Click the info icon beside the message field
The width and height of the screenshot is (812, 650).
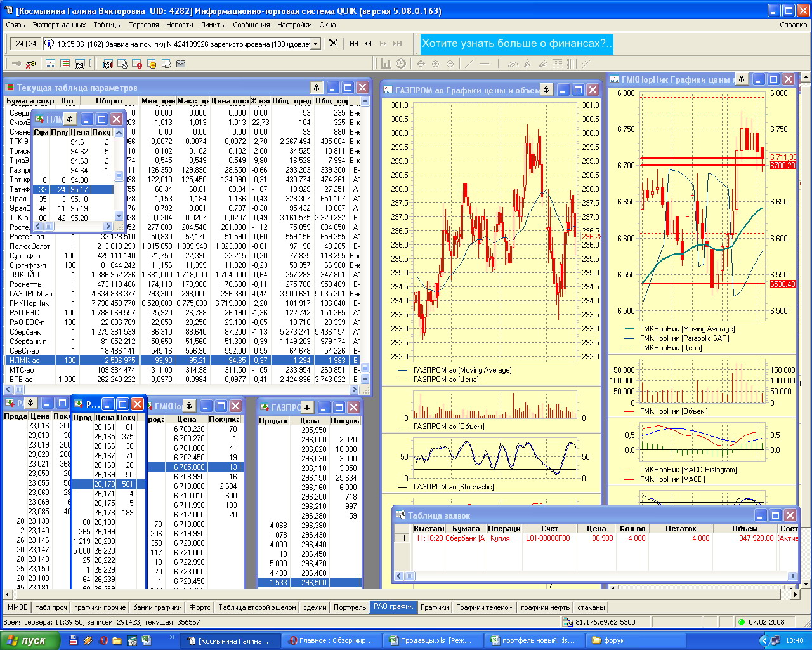coord(49,43)
